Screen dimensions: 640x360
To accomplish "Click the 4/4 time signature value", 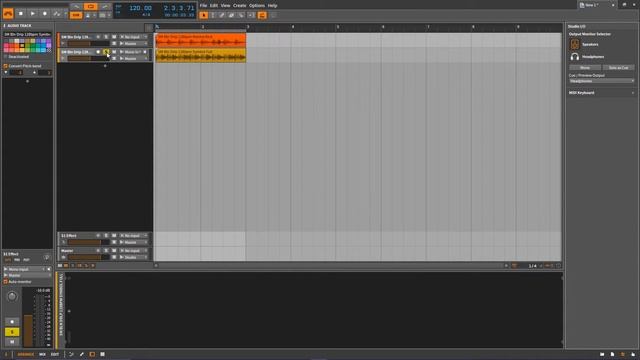I will point(146,15).
